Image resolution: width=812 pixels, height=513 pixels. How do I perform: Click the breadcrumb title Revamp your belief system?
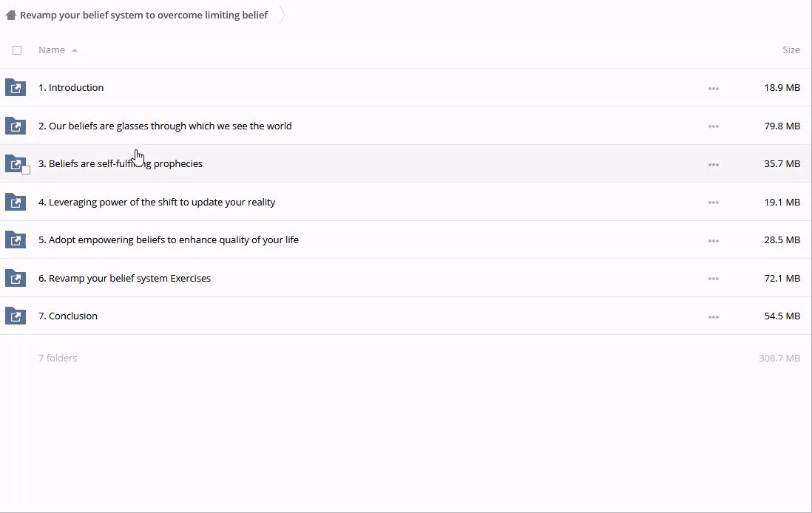(x=143, y=15)
